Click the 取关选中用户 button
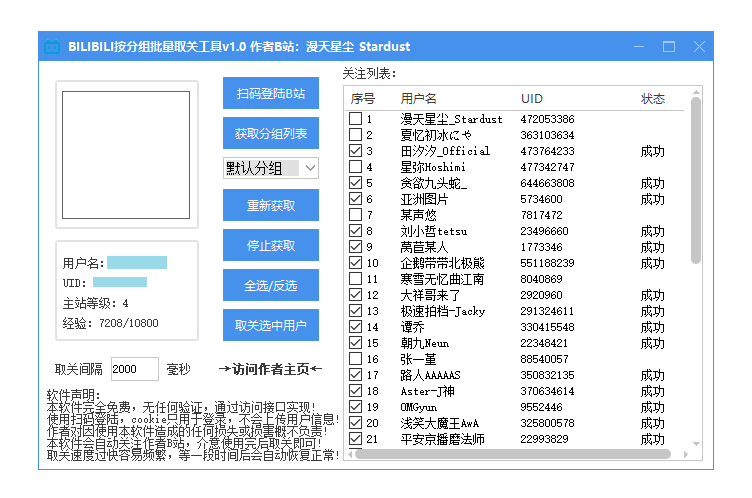Screen dimensions: 752x498 pyautogui.click(x=270, y=325)
